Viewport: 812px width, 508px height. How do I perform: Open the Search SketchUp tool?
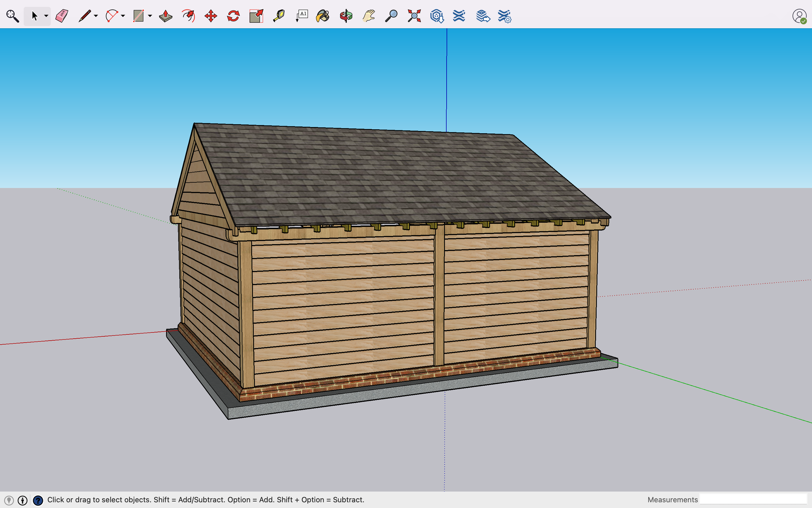[x=12, y=16]
